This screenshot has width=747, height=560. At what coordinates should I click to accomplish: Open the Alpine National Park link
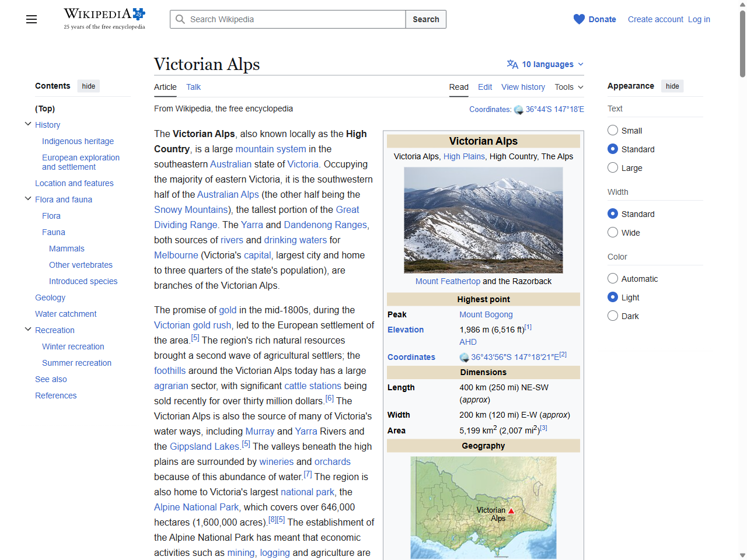pos(196,507)
